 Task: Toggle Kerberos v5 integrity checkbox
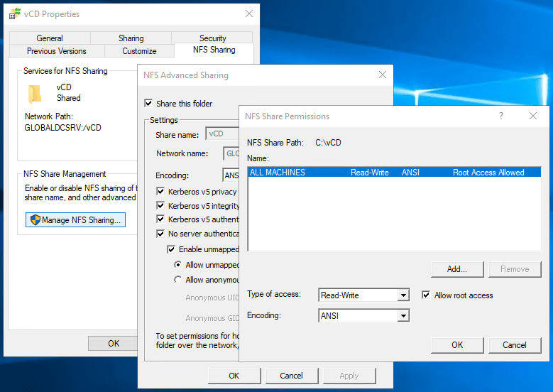[160, 205]
